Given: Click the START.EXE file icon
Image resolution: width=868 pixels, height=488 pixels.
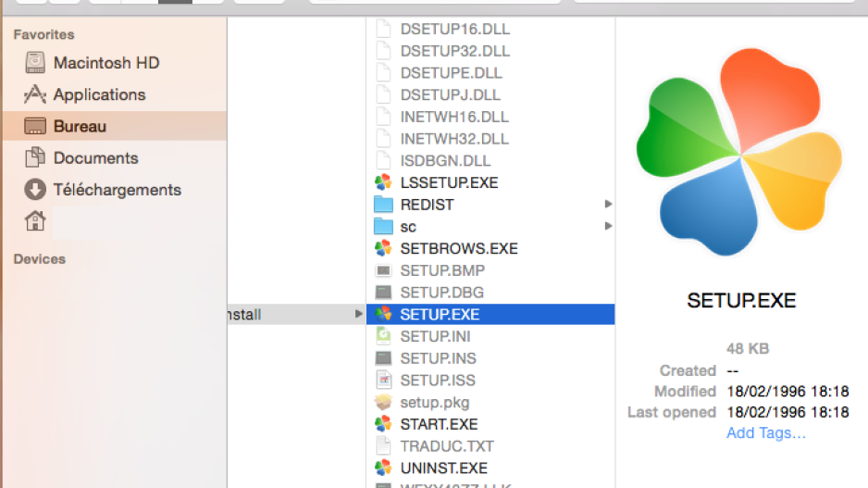Looking at the screenshot, I should [383, 424].
